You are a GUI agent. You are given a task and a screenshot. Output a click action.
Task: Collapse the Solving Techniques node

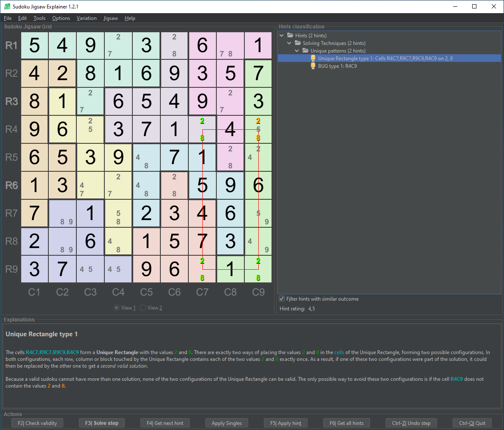click(289, 43)
